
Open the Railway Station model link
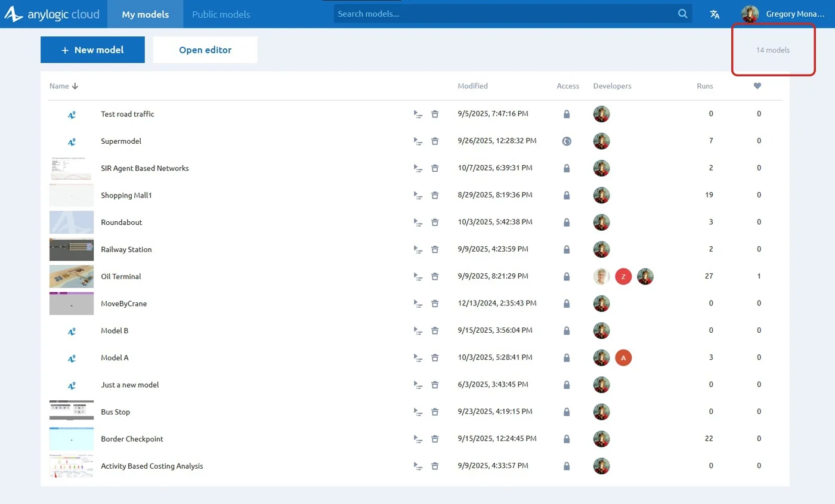point(126,249)
